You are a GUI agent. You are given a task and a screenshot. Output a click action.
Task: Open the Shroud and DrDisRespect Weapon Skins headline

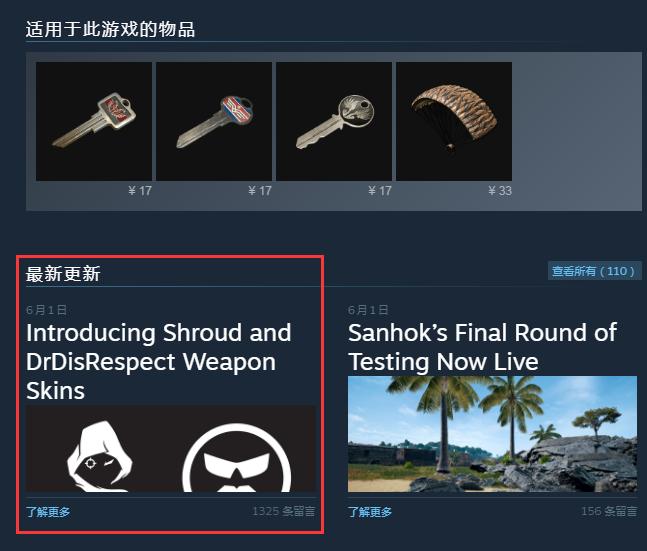159,362
